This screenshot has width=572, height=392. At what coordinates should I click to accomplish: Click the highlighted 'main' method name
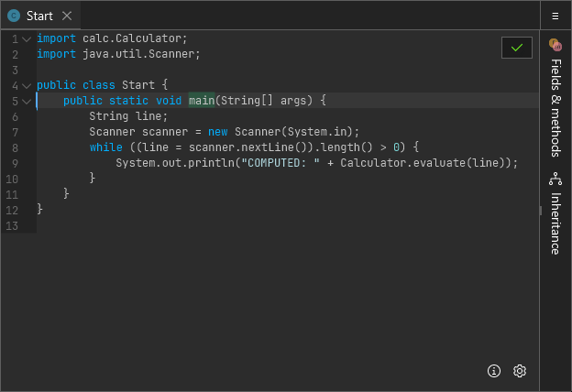pyautogui.click(x=202, y=100)
